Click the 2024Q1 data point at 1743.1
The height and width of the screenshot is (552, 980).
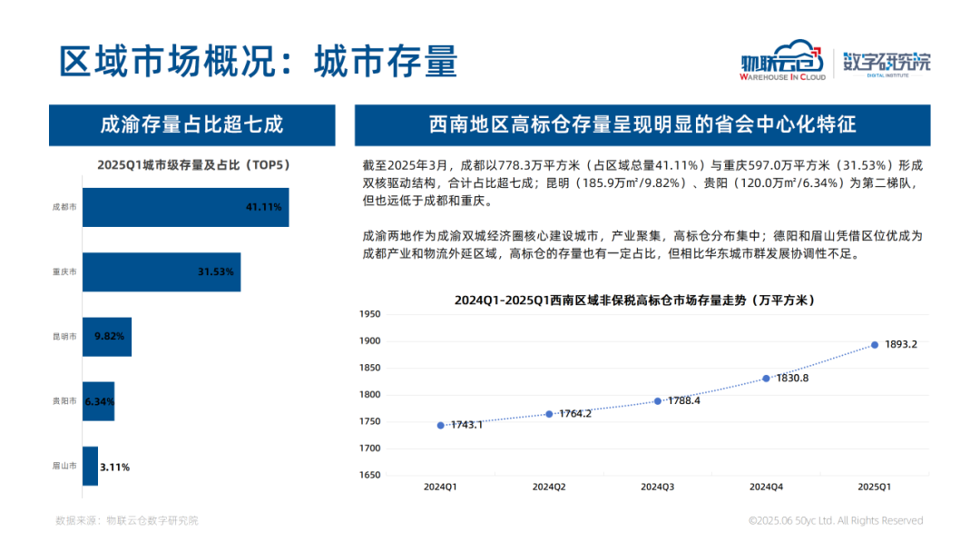441,425
